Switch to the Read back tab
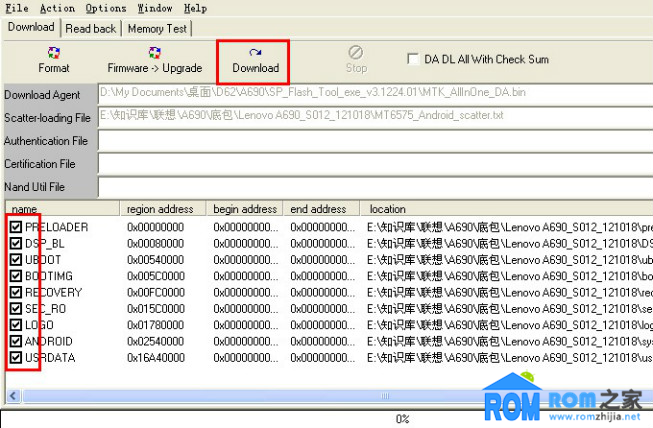 [x=91, y=29]
